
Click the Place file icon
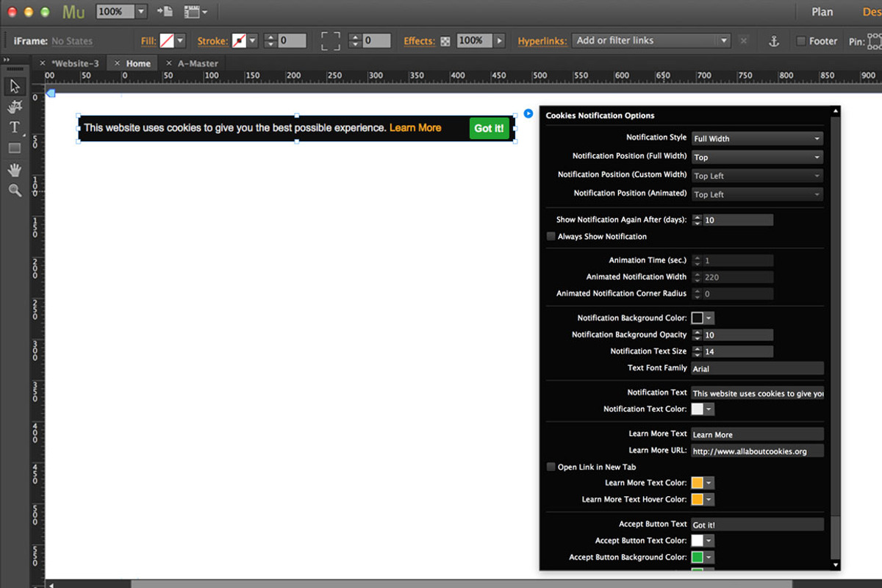(165, 11)
